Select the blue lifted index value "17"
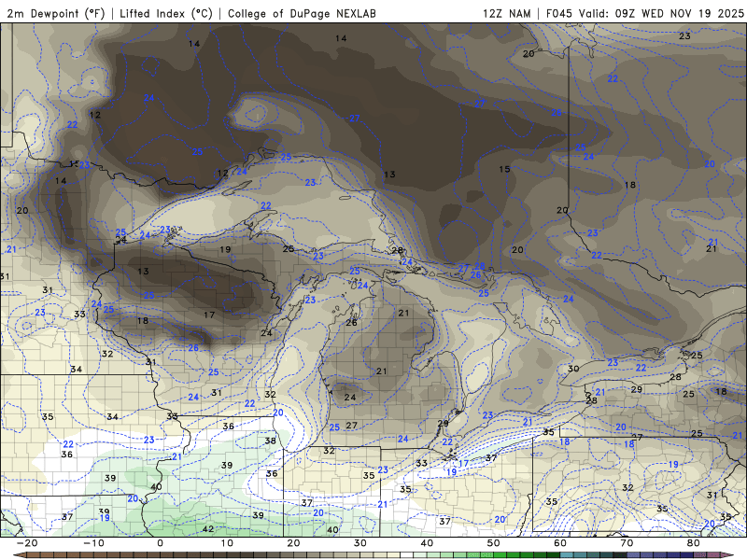 click(463, 463)
